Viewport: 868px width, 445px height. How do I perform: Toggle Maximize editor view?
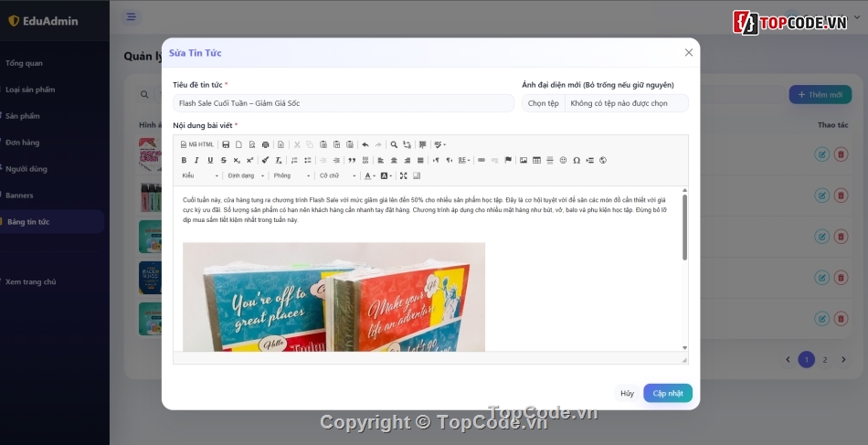[x=404, y=175]
